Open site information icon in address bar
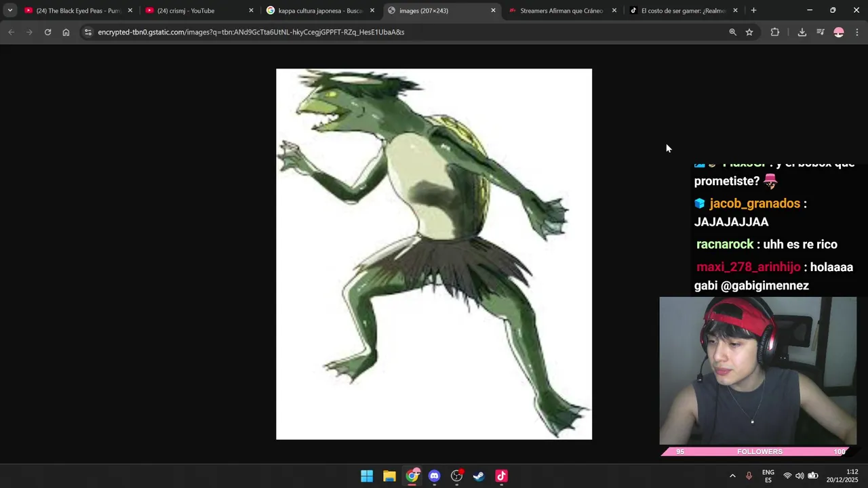Screen dimensions: 868x488 (88, 32)
